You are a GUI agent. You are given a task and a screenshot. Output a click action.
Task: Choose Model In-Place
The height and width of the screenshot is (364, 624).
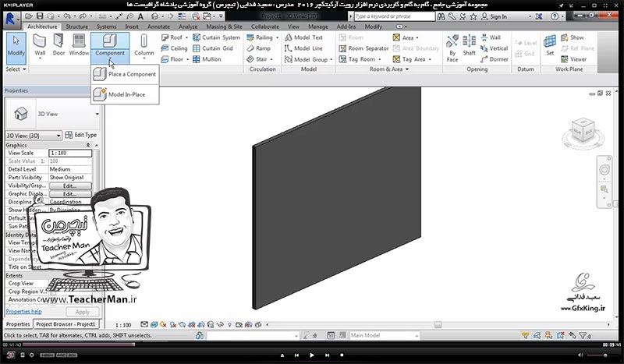(x=125, y=94)
